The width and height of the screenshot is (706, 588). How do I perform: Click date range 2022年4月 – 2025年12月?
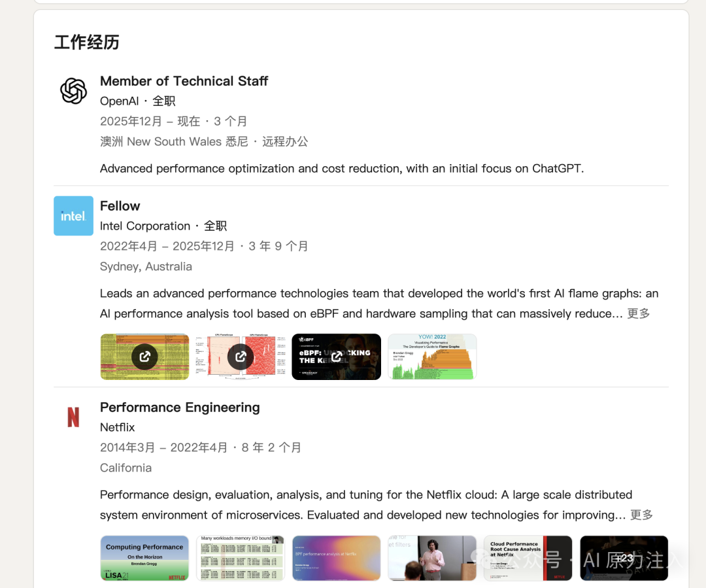[167, 246]
